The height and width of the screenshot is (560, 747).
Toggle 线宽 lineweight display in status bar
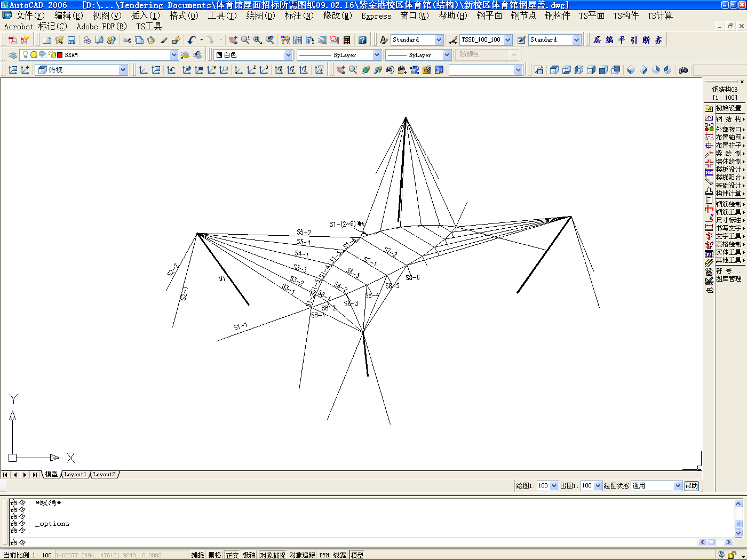coord(340,555)
